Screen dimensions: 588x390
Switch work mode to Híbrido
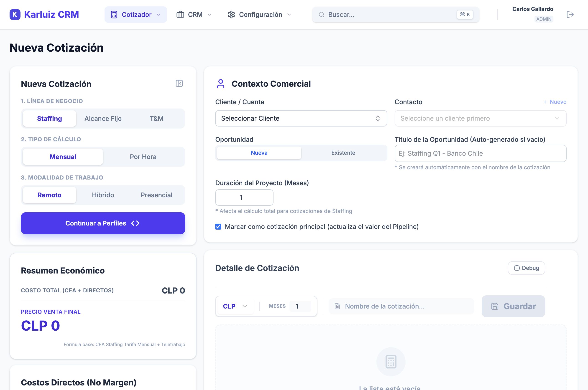(x=103, y=195)
